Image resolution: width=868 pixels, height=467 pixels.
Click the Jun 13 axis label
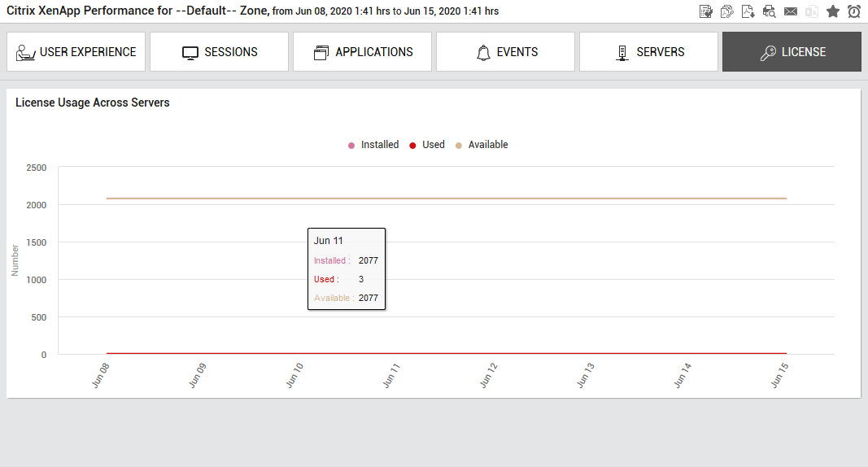point(586,375)
